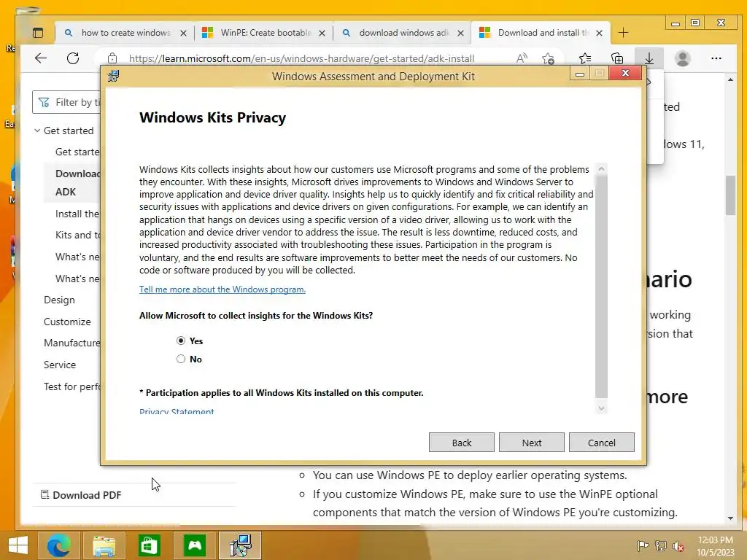Open Edge Settings and more menu
The image size is (747, 560).
tap(716, 58)
